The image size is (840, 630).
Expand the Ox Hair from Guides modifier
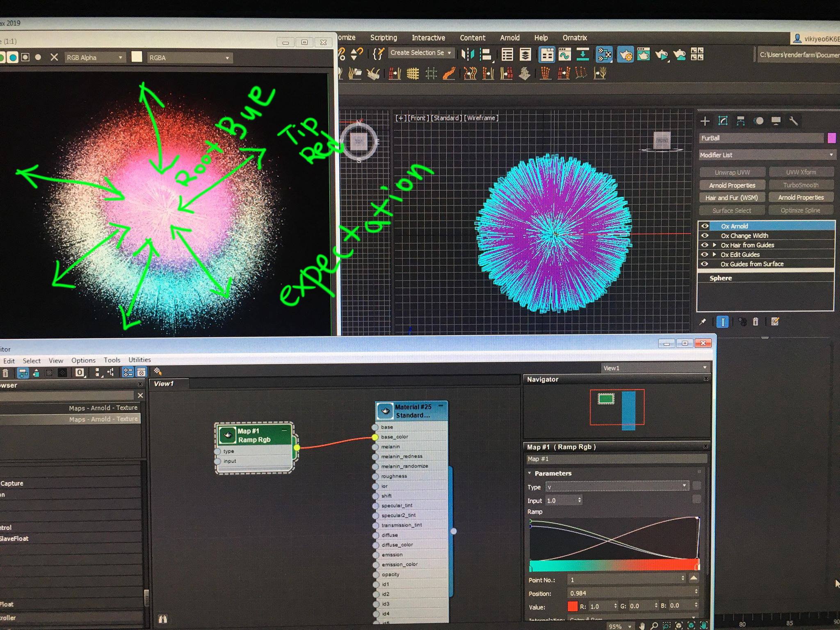pyautogui.click(x=714, y=245)
